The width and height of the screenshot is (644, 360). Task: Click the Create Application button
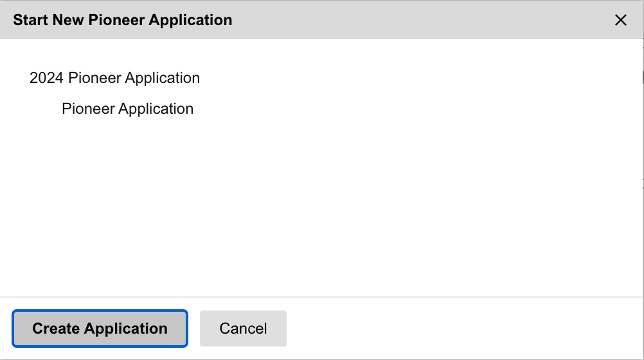(100, 328)
